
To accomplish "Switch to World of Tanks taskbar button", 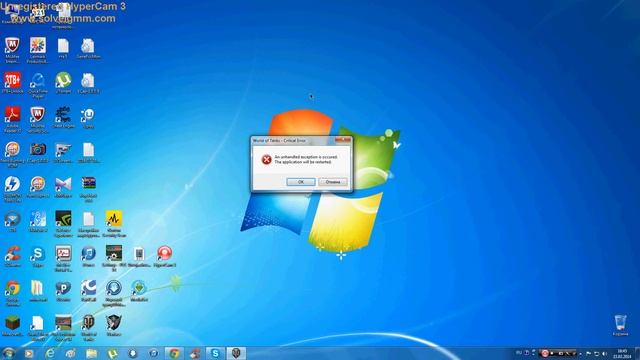I will click(x=236, y=353).
